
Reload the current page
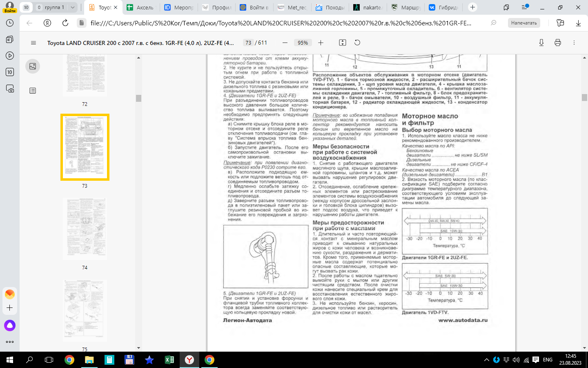(x=65, y=23)
